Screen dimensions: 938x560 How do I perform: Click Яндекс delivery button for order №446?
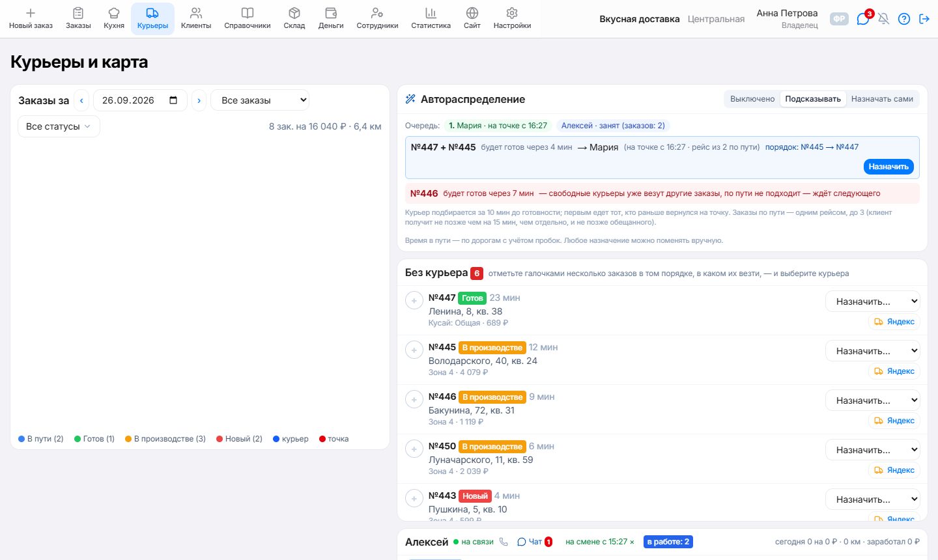click(x=894, y=421)
